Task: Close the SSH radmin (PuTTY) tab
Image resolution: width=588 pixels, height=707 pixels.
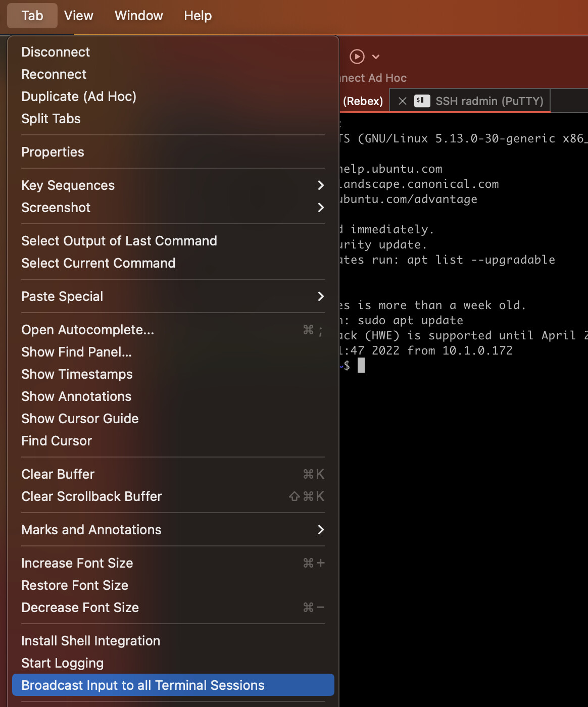Action: pos(403,101)
